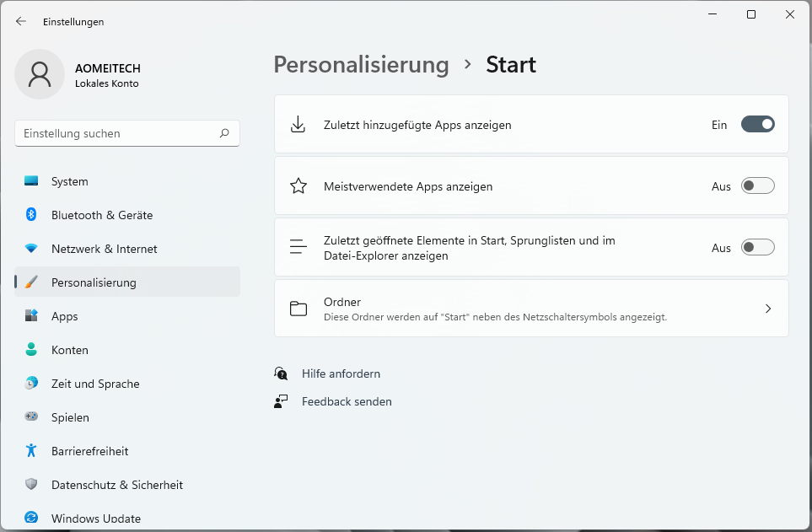Click the Apps icon in sidebar

31,316
